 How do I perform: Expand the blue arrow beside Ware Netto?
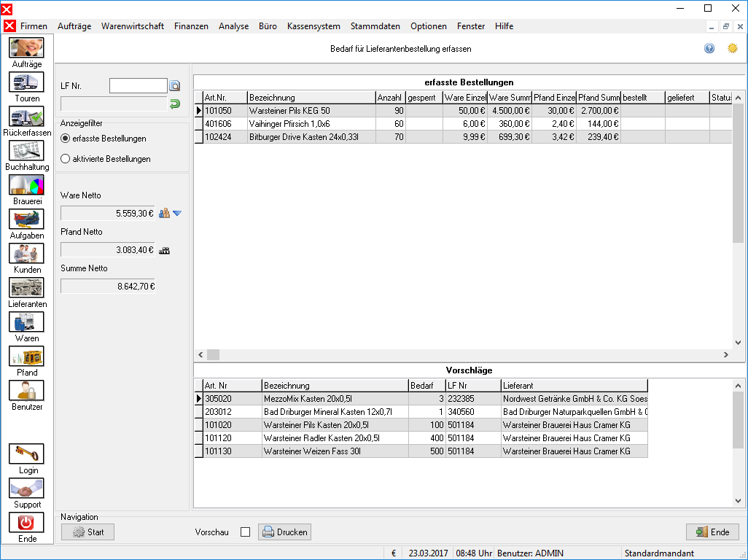[177, 213]
